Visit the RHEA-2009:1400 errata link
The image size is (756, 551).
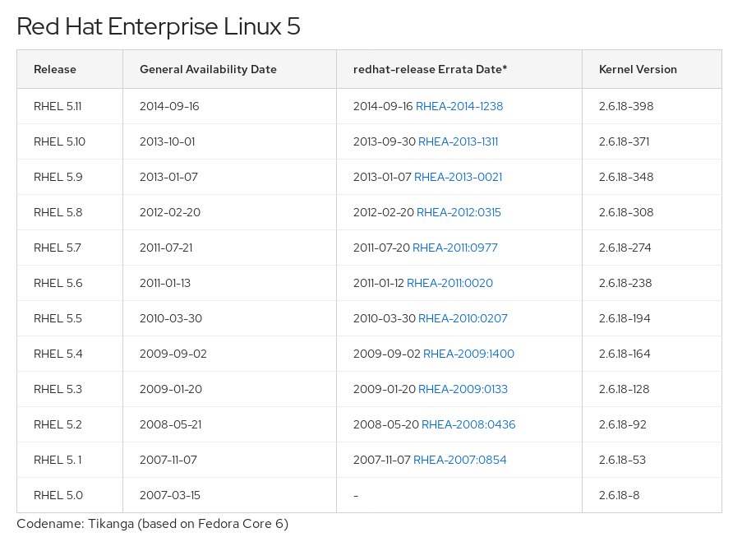(468, 354)
